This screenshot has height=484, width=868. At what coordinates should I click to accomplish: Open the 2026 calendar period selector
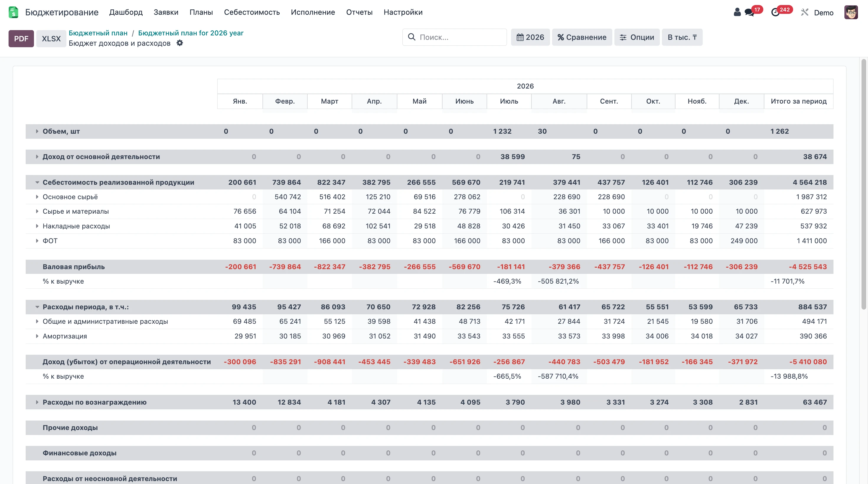[530, 37]
